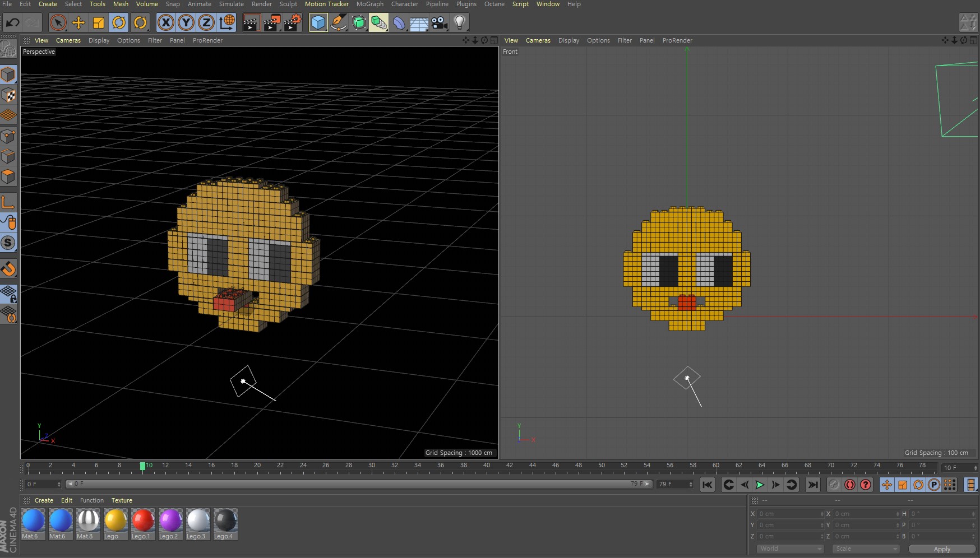Toggle the X axis lock

pos(165,22)
